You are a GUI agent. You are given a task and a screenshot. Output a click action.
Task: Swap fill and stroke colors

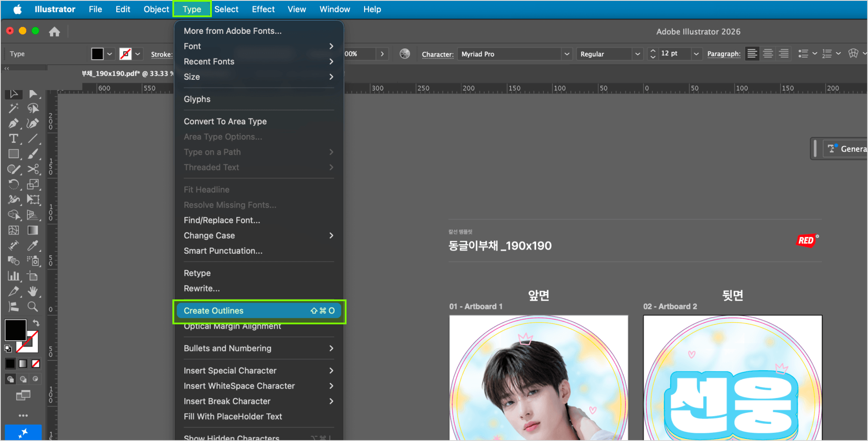pyautogui.click(x=36, y=323)
